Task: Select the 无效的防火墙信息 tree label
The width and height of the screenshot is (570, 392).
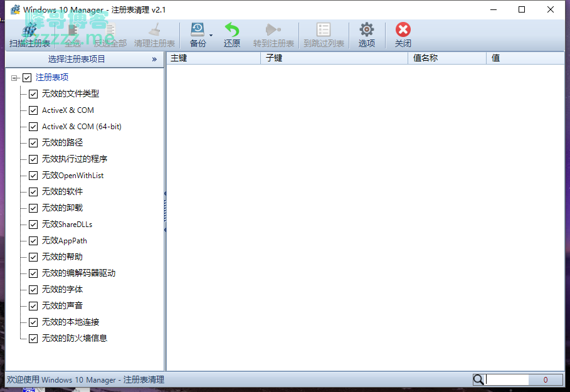Action: pos(74,339)
